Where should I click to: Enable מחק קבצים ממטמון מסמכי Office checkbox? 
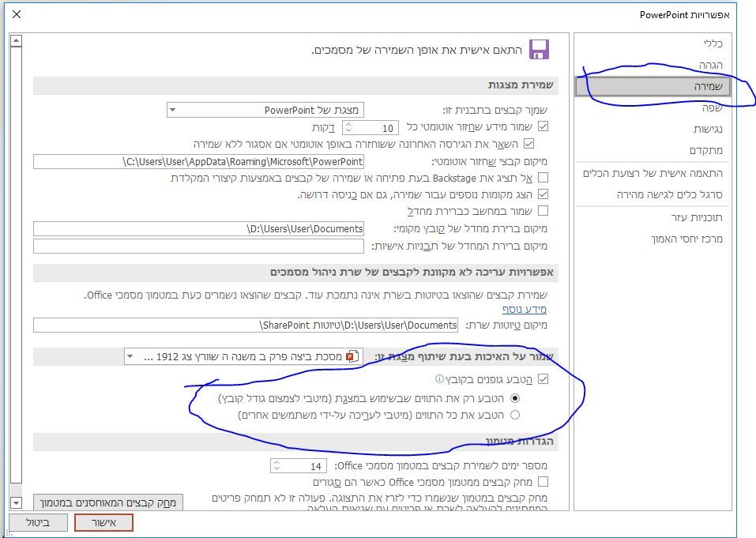(x=543, y=482)
